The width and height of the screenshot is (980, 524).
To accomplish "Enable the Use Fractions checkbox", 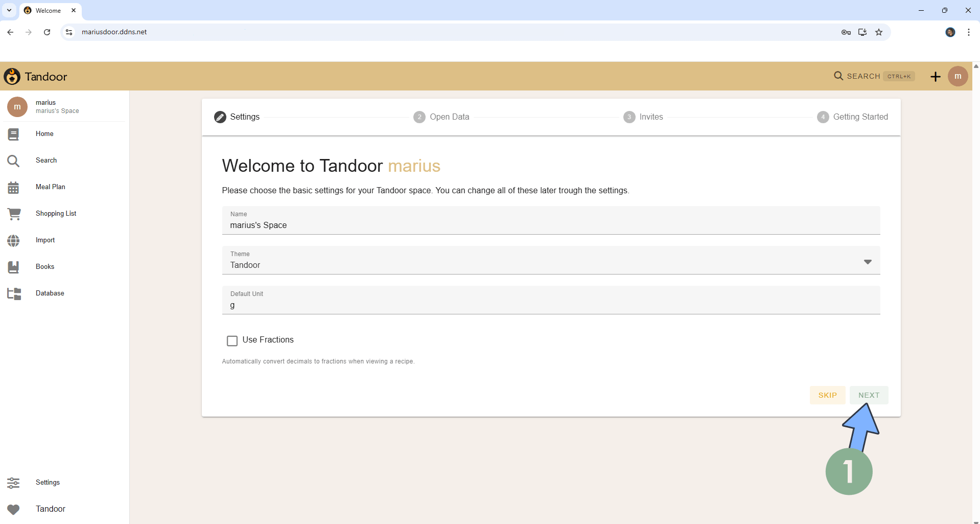I will (x=232, y=340).
